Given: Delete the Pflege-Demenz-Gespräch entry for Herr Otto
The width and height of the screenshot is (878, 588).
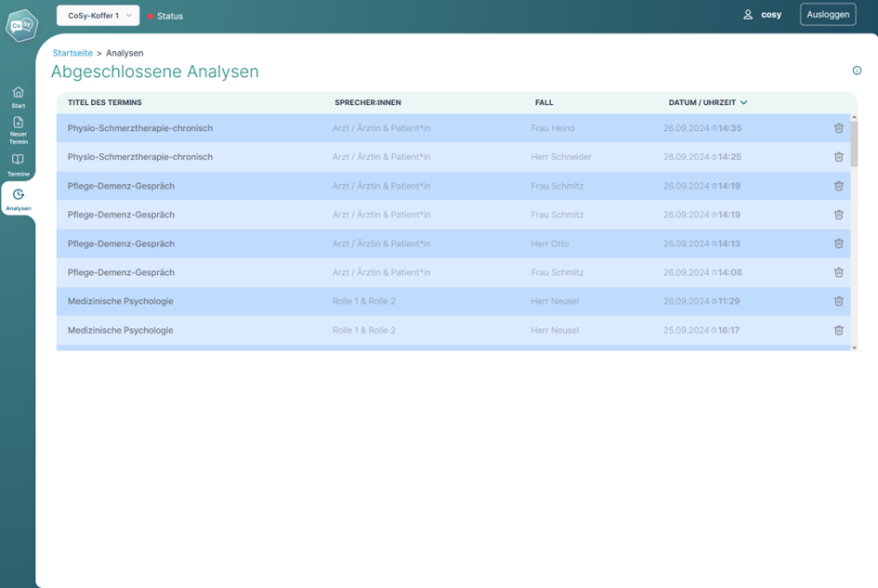Looking at the screenshot, I should point(839,243).
